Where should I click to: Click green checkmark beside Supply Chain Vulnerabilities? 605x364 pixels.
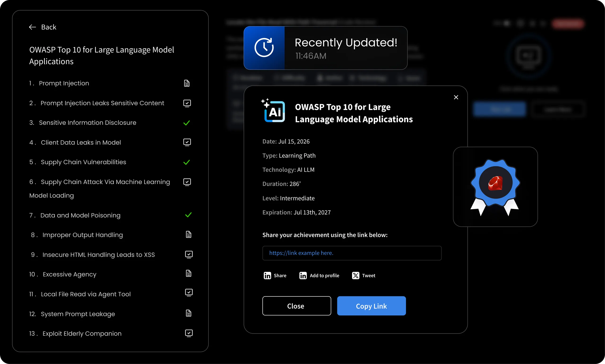(187, 162)
